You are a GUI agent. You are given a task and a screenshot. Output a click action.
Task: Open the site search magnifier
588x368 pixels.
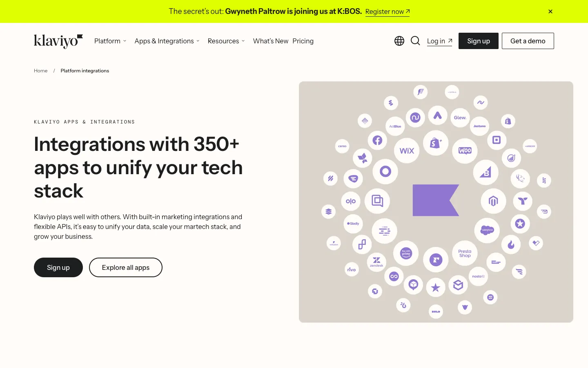click(x=415, y=41)
